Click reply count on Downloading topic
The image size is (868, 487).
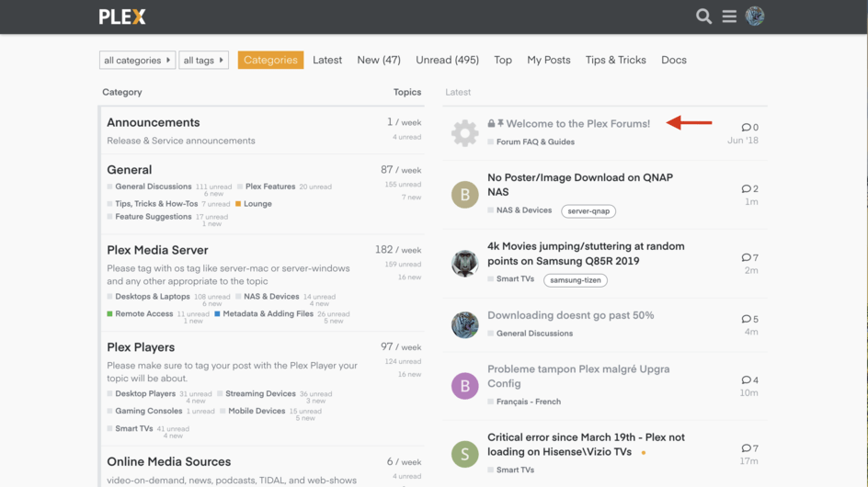(750, 319)
